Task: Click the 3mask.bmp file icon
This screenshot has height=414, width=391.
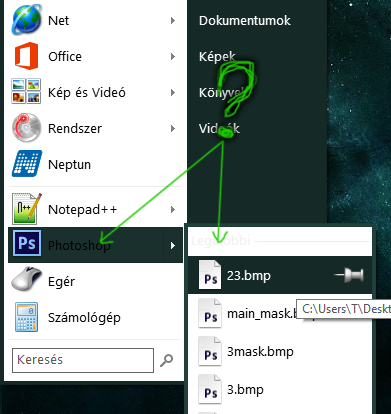Action: click(x=210, y=351)
